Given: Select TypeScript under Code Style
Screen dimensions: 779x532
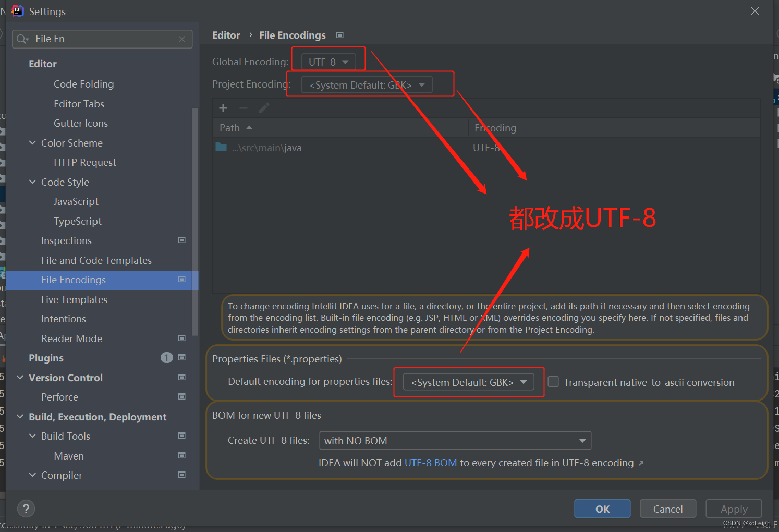Looking at the screenshot, I should point(78,221).
